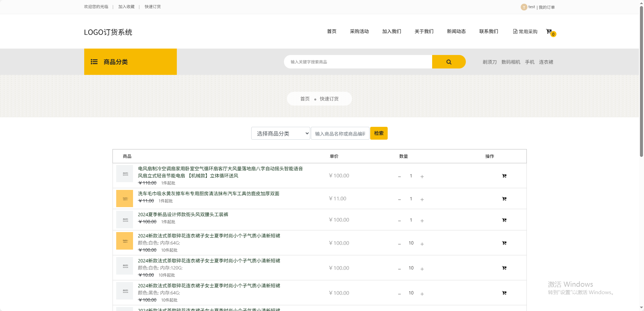Image resolution: width=644 pixels, height=311 pixels.
Task: Click the yellow search magnifier button
Action: pos(449,62)
